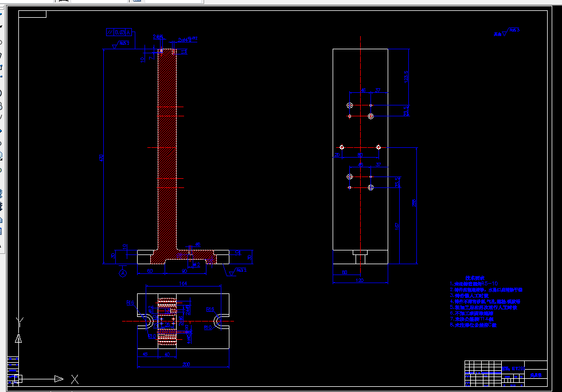Click the part name cell in title block
Viewport: 562px width, 392px height.
[x=536, y=375]
